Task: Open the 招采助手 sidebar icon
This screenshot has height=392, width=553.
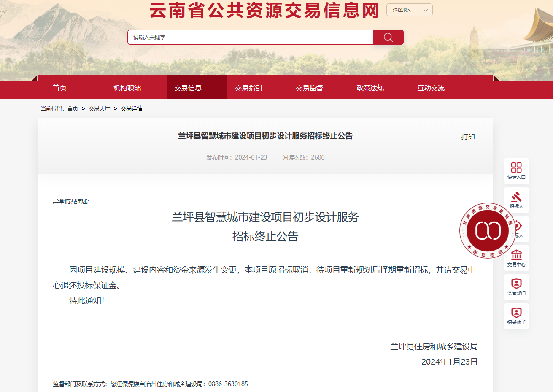Action: coord(516,316)
